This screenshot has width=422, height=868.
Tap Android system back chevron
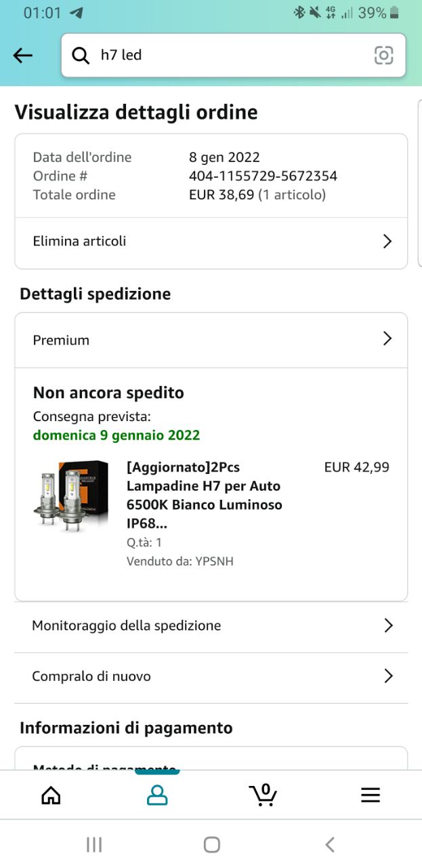coord(330,844)
